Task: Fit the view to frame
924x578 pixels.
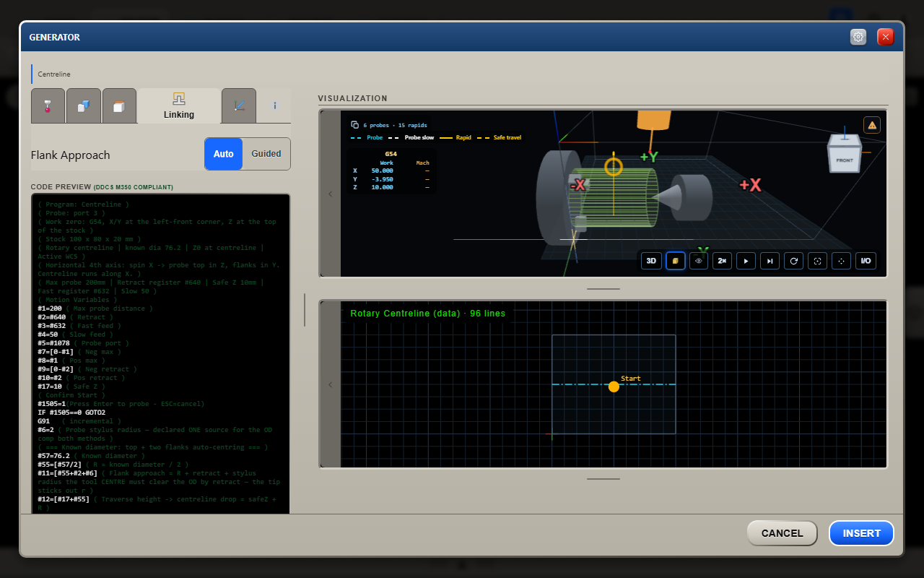Action: [818, 261]
